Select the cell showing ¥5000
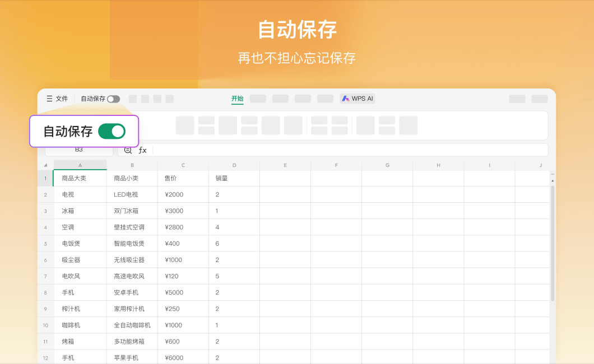Image resolution: width=594 pixels, height=364 pixels. click(x=183, y=292)
